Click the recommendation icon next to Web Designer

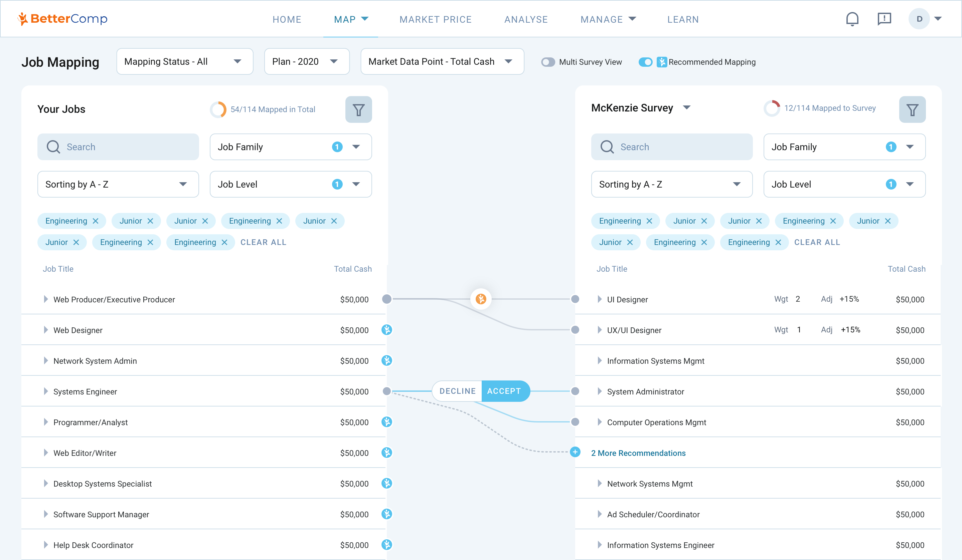(387, 330)
